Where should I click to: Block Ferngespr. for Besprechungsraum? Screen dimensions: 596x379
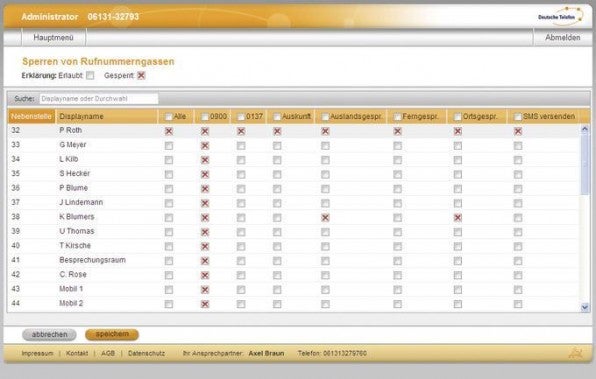tap(398, 261)
